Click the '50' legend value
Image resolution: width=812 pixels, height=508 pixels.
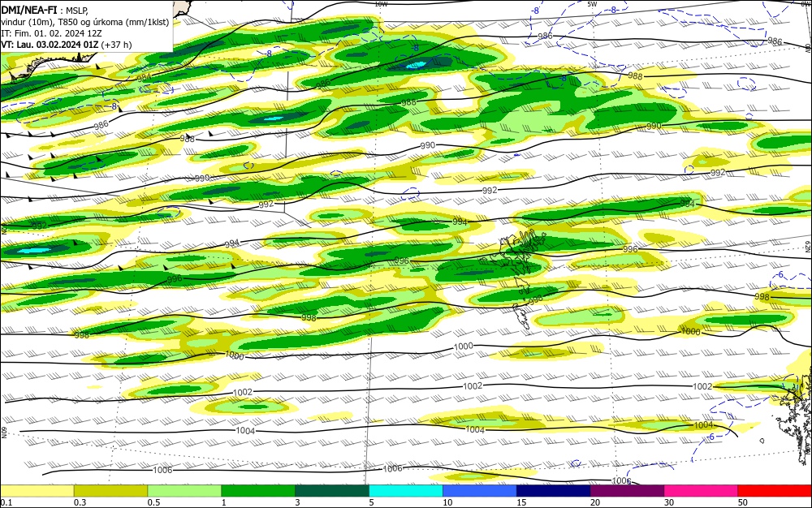coord(743,502)
